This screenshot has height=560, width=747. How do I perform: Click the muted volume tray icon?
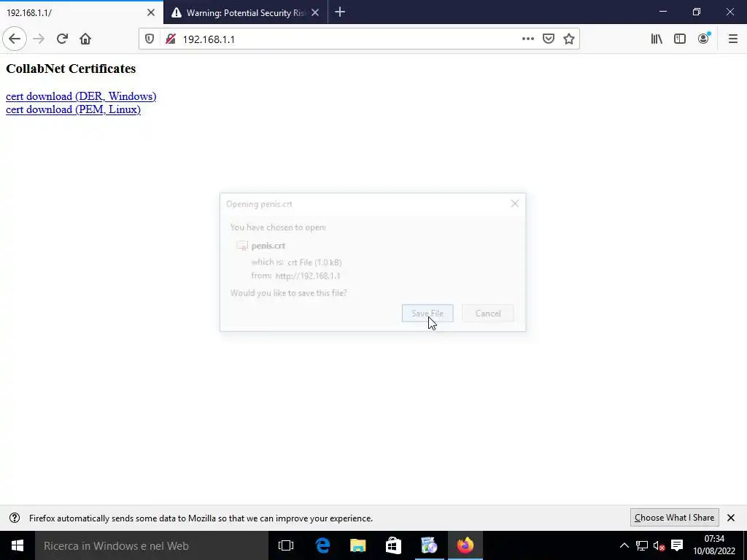659,545
